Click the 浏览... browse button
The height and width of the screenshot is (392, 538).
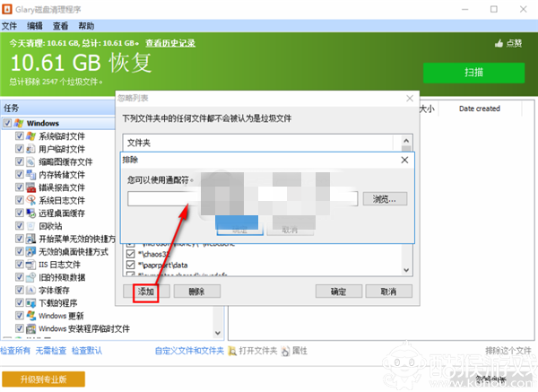tap(385, 199)
